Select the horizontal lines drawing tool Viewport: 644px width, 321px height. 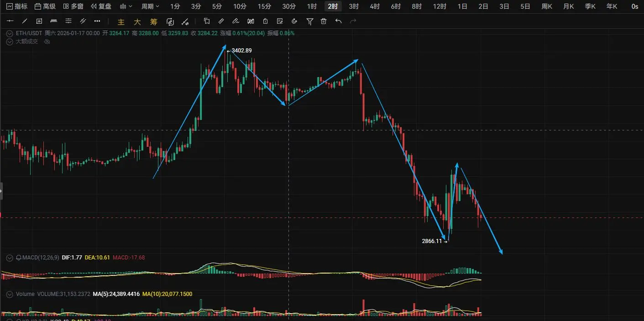pyautogui.click(x=68, y=21)
